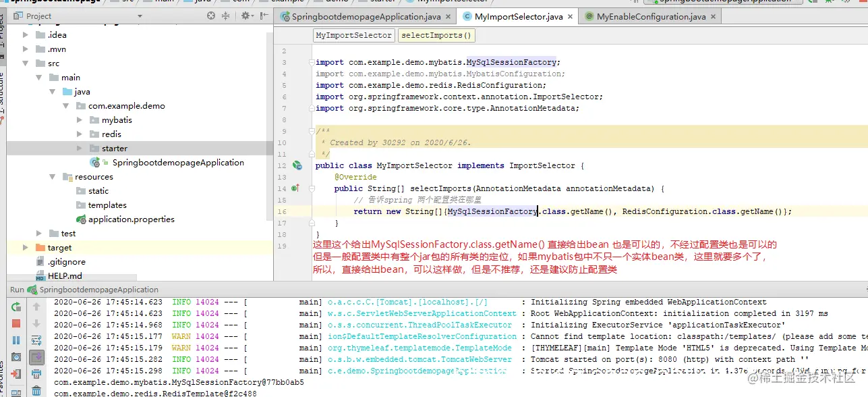Click MyImportSelector breadcrumb in editor
Viewport: 868px width, 397px height.
[x=353, y=35]
